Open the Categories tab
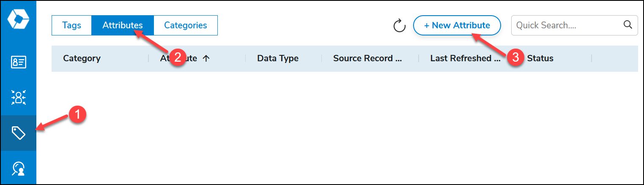Viewport: 644px width, 185px height. tap(186, 25)
